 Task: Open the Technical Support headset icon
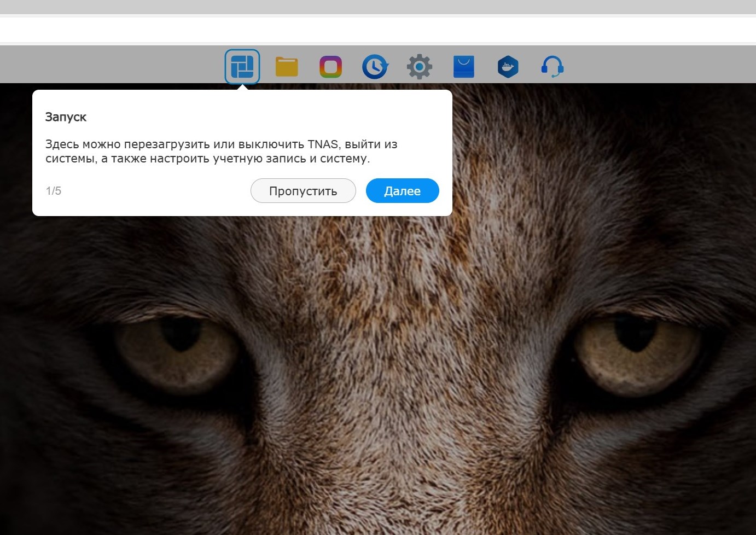pos(553,67)
